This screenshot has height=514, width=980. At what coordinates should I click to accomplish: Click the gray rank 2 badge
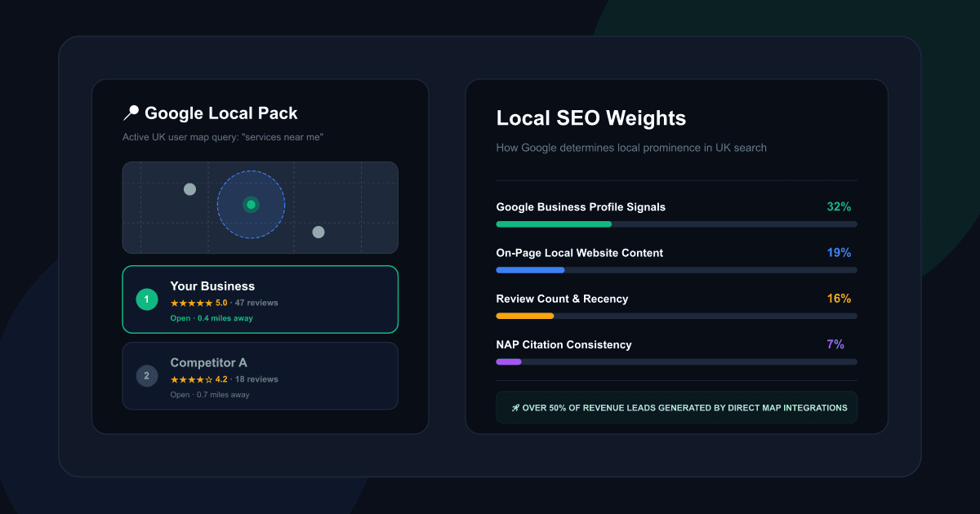(147, 376)
